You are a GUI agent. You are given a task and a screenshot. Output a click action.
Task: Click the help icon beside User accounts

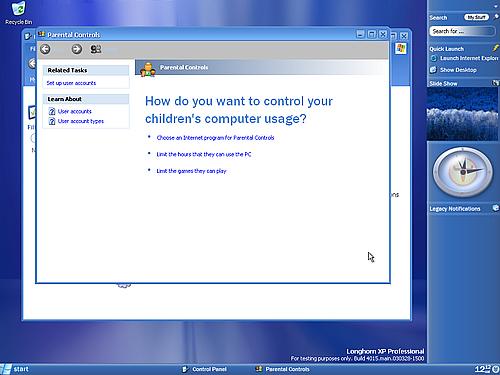(x=52, y=111)
